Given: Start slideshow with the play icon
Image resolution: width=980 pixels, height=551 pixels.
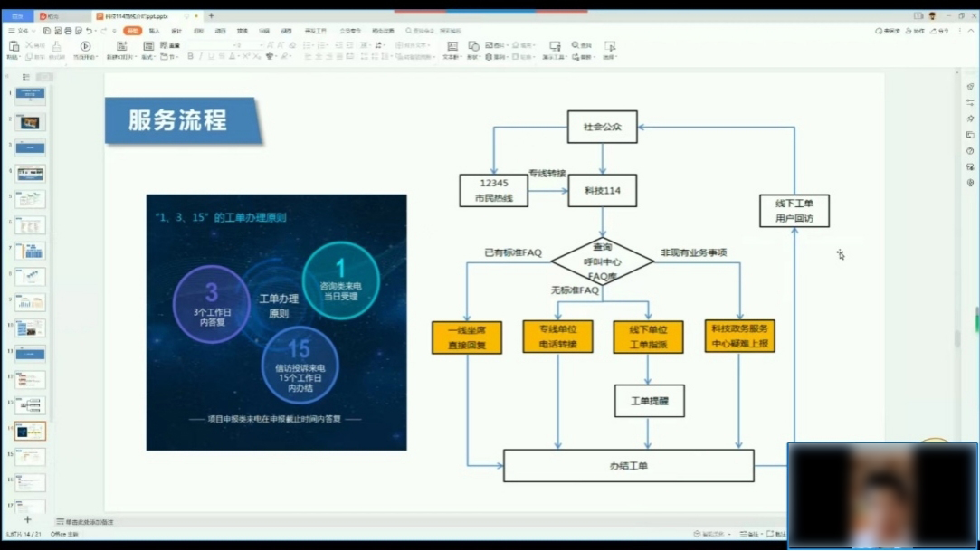Looking at the screenshot, I should [85, 46].
